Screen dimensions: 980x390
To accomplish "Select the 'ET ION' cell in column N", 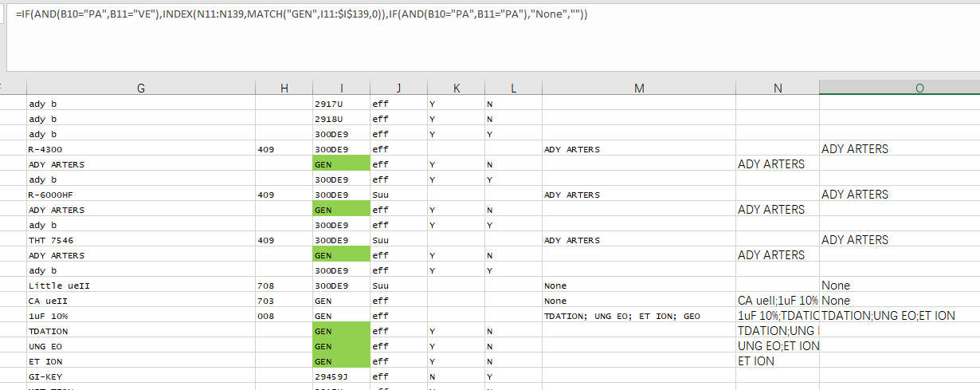I will (778, 361).
